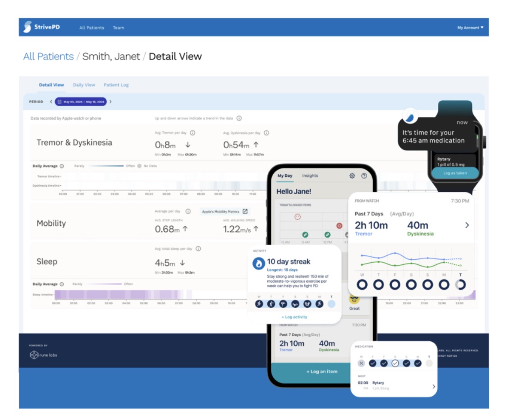Image resolution: width=510 pixels, height=420 pixels.
Task: Switch to the Daily View tab
Action: [x=84, y=85]
